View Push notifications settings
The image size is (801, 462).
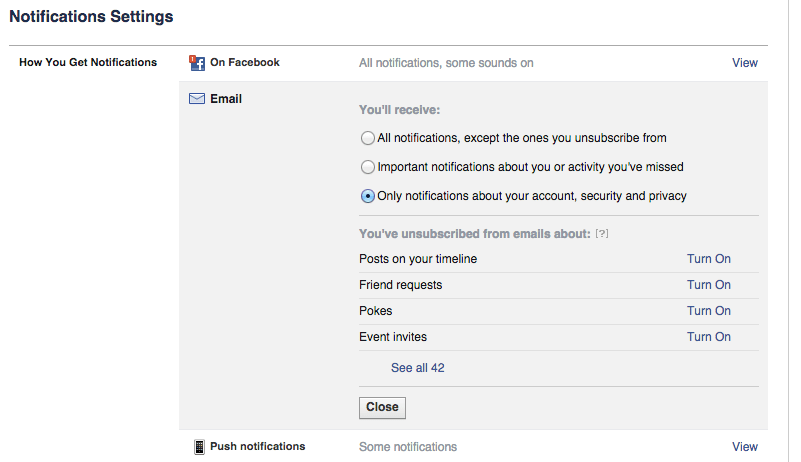(x=744, y=447)
